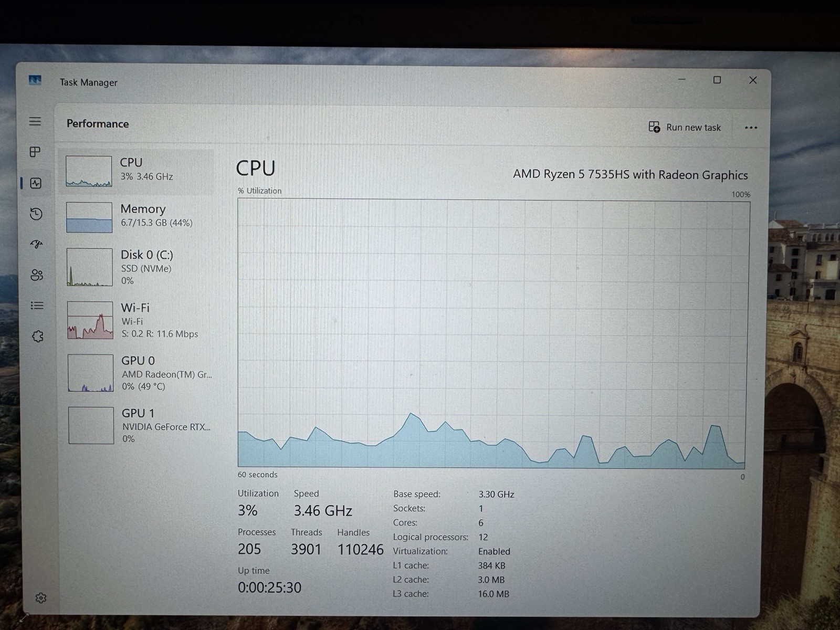
Task: Click the L3 cache 16.0 MB value
Action: click(493, 594)
